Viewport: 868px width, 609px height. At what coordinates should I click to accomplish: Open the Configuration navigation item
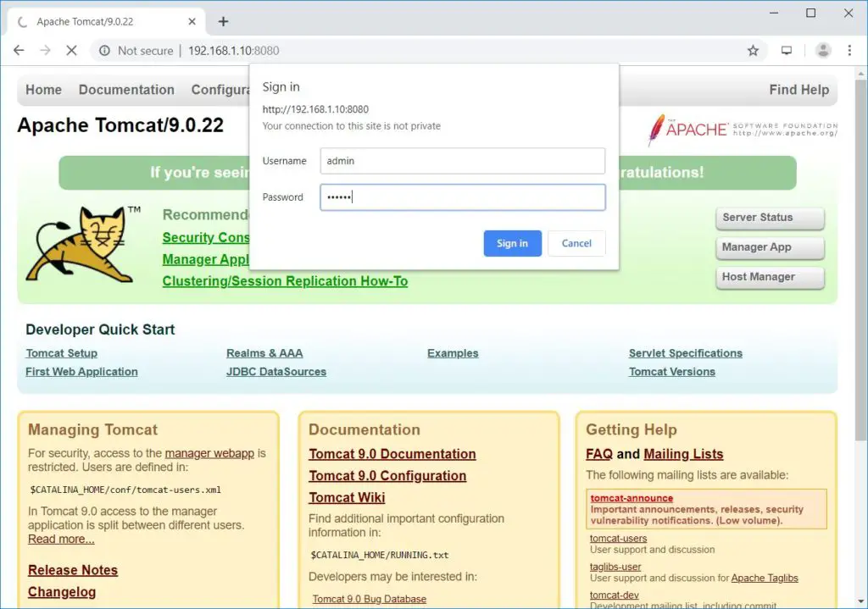coord(220,90)
